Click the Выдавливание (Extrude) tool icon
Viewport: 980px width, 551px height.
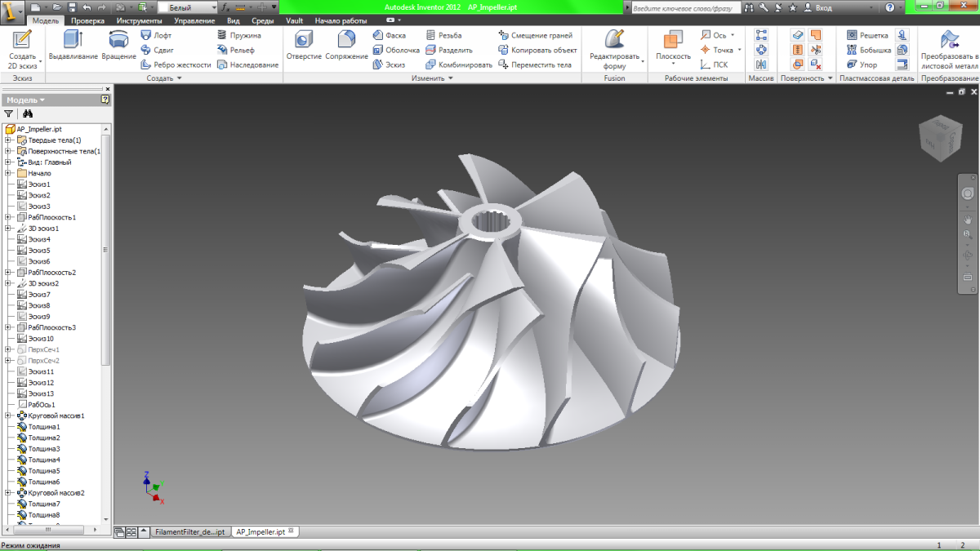[73, 40]
